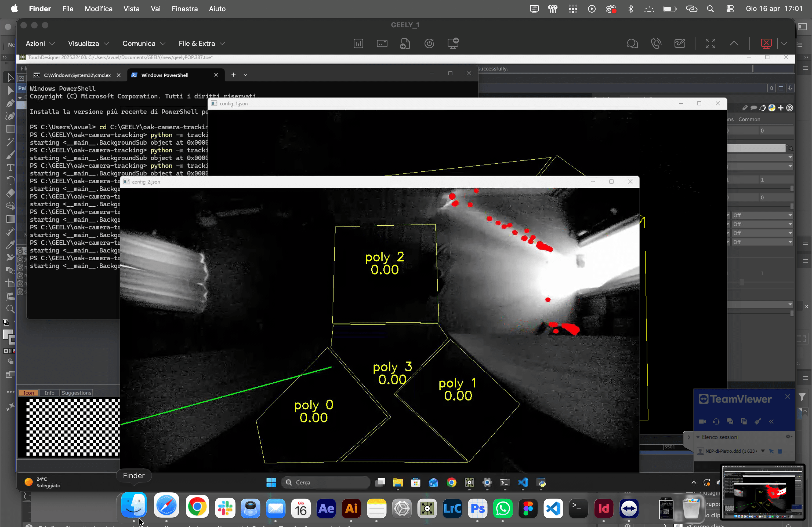The width and height of the screenshot is (812, 527).
Task: Open the TeamViewer chat icon in toolbar
Action: [632, 44]
